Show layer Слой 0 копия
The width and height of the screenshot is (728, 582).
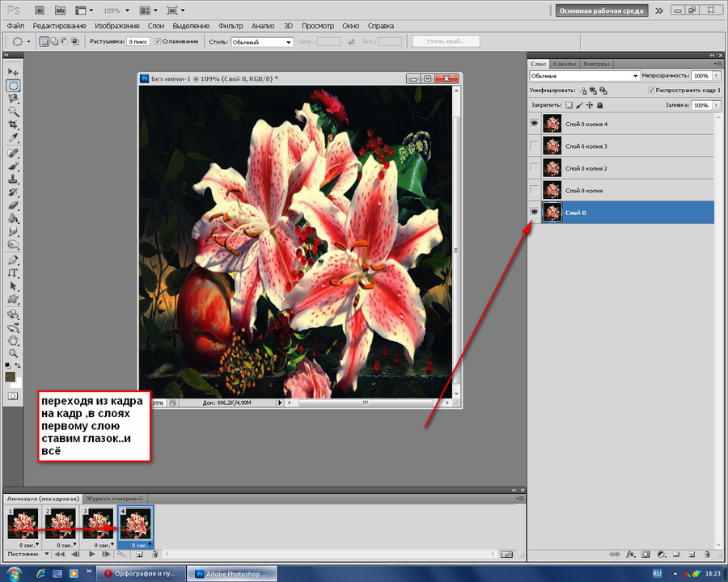click(x=535, y=190)
